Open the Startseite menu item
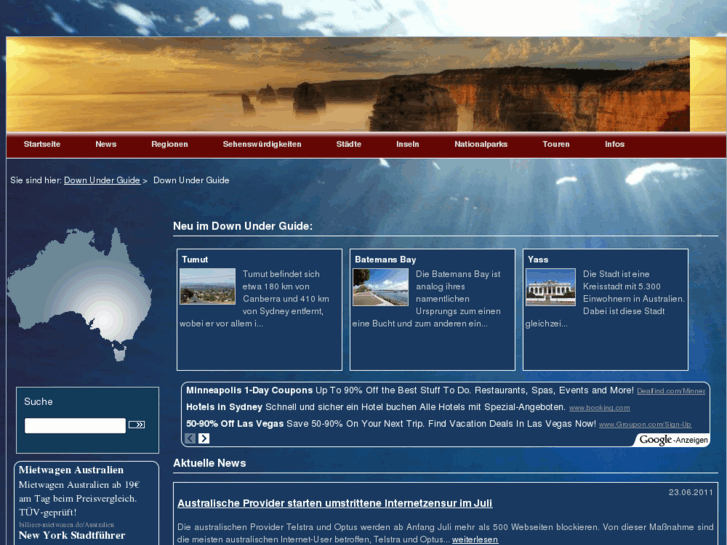Screen dimensions: 727x545 [x=42, y=144]
